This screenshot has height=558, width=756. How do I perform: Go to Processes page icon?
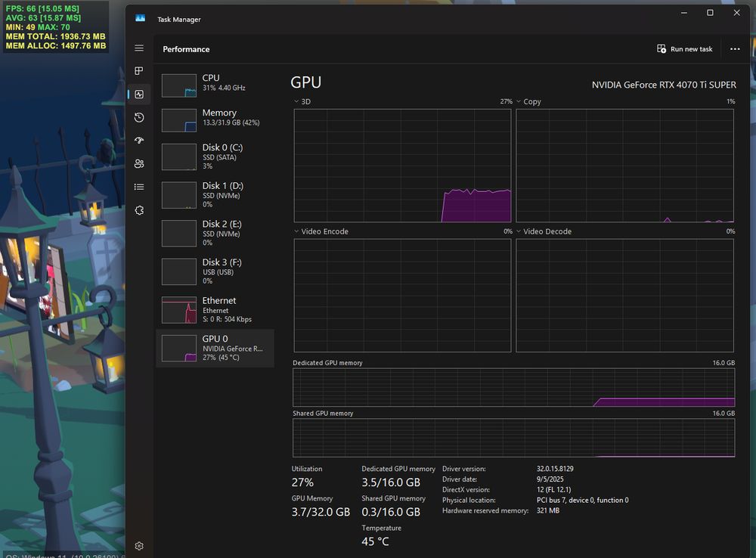tap(139, 71)
